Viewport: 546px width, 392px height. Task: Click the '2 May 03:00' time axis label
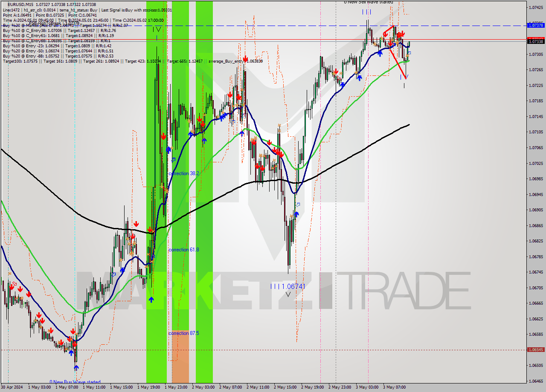coord(203,387)
